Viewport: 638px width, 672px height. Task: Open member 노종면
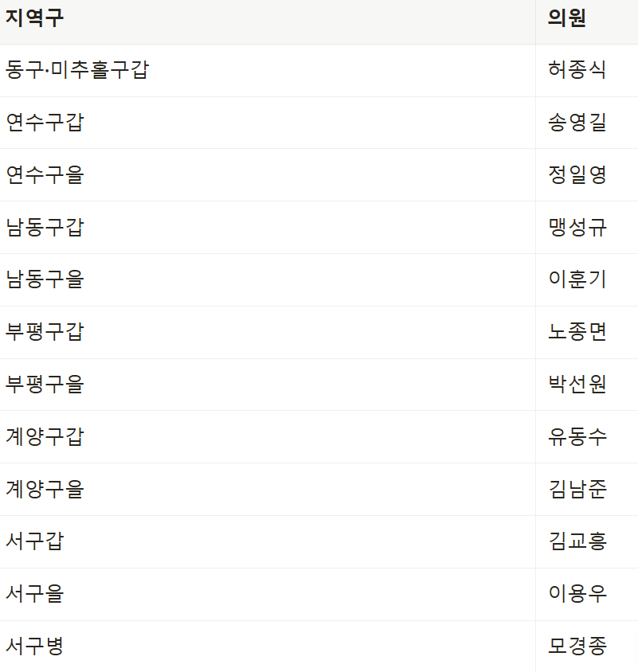[577, 332]
